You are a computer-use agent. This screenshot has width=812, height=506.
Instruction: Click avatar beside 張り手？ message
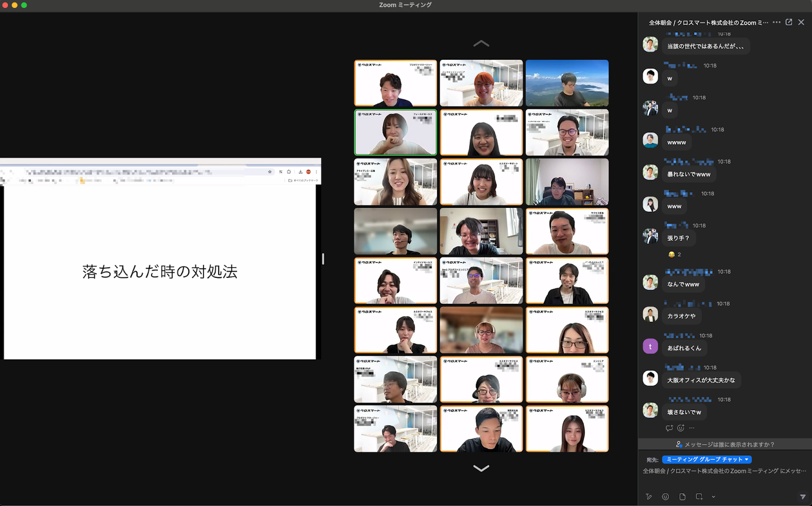coord(650,236)
